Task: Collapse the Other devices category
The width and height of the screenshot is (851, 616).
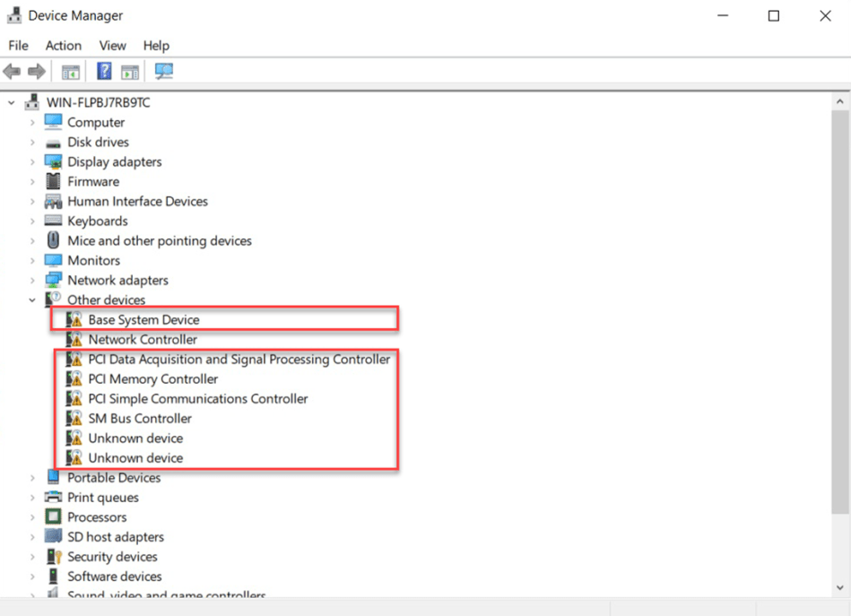Action: pyautogui.click(x=32, y=299)
